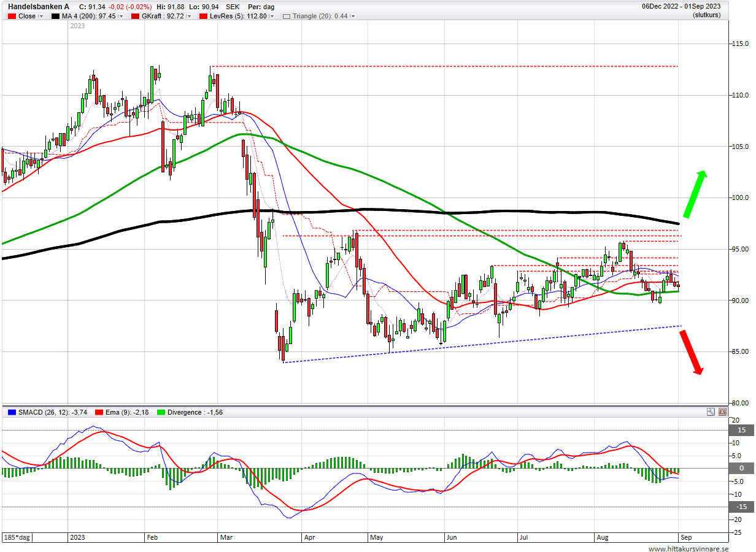This screenshot has width=756, height=552.
Task: Select the GKraft : 92.72 label
Action: (x=162, y=17)
